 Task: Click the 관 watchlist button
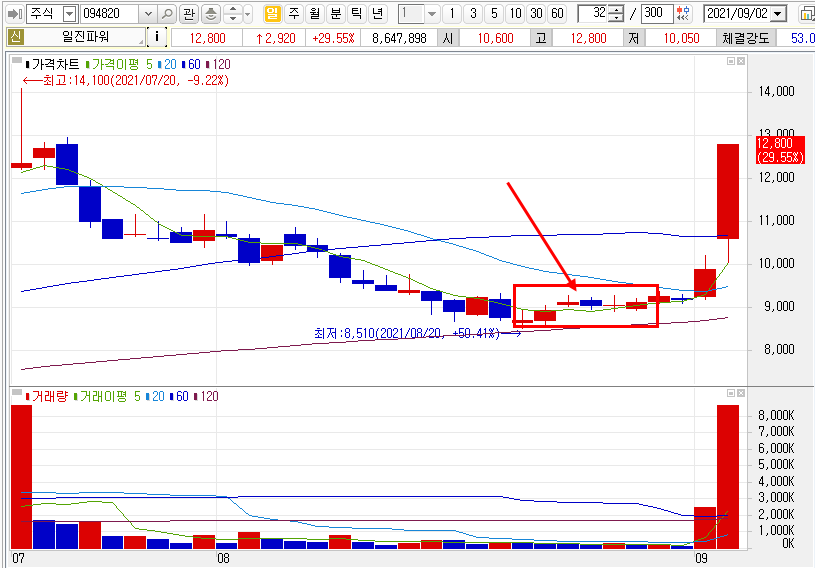189,14
